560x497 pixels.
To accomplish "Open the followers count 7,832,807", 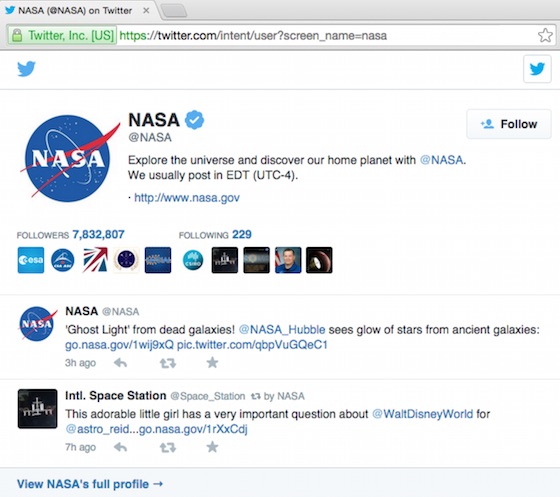I will click(98, 234).
